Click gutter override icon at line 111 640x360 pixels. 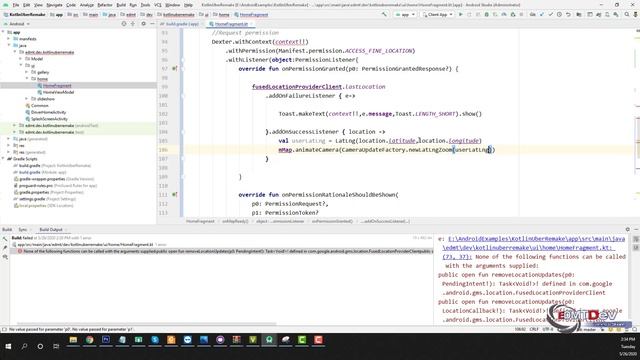175,195
